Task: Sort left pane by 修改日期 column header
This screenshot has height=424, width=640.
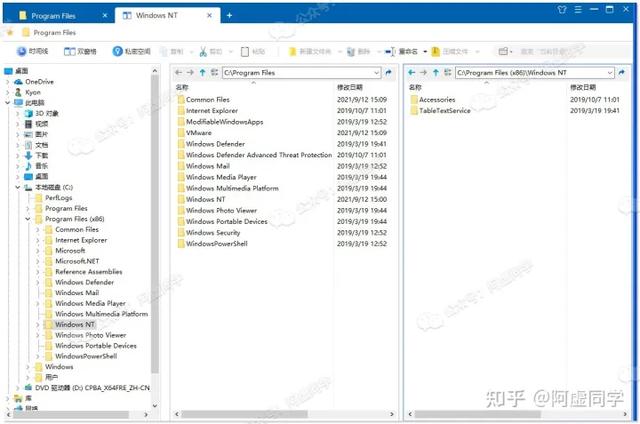Action: coord(349,87)
